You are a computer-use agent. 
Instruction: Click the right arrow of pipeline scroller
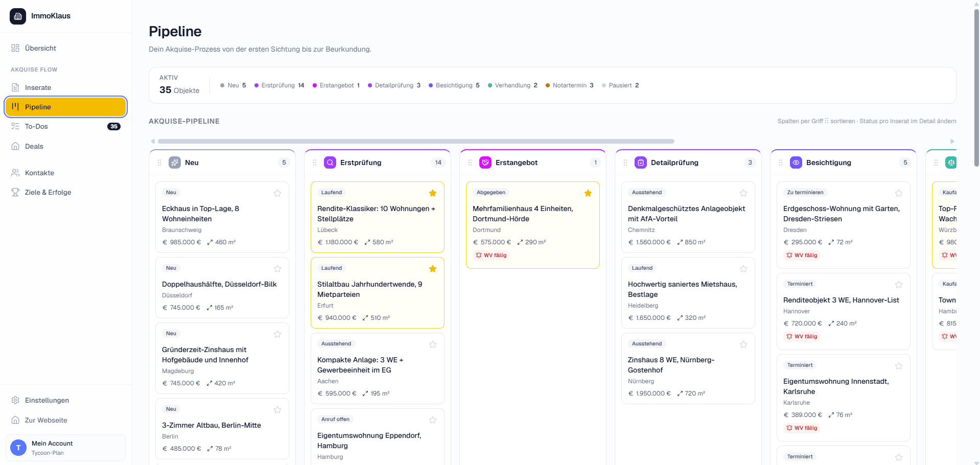coord(952,141)
